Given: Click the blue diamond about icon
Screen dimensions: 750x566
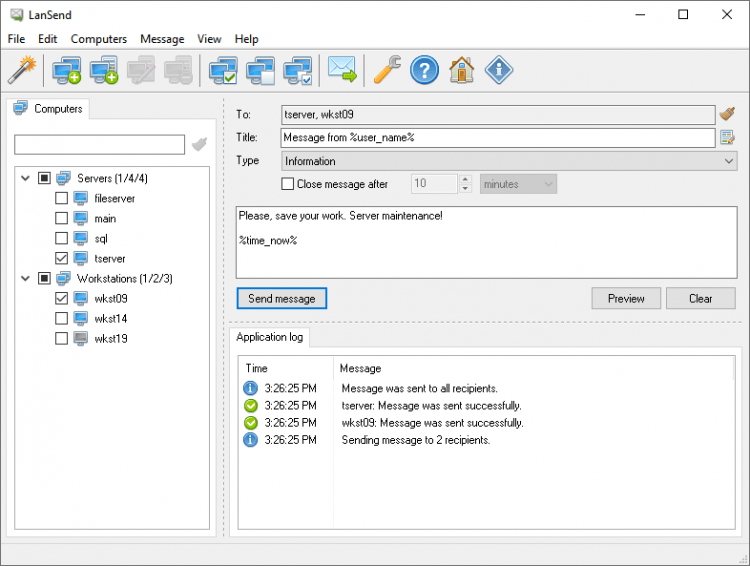Looking at the screenshot, I should click(499, 70).
